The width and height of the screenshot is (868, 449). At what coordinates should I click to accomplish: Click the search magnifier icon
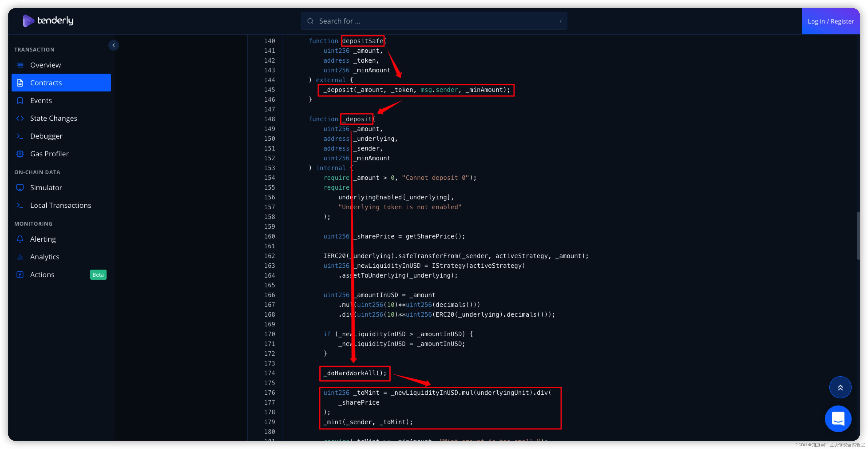coord(310,21)
